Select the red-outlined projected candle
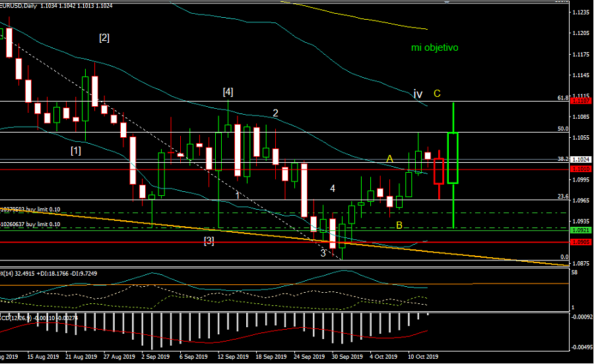This screenshot has width=594, height=364. click(439, 171)
